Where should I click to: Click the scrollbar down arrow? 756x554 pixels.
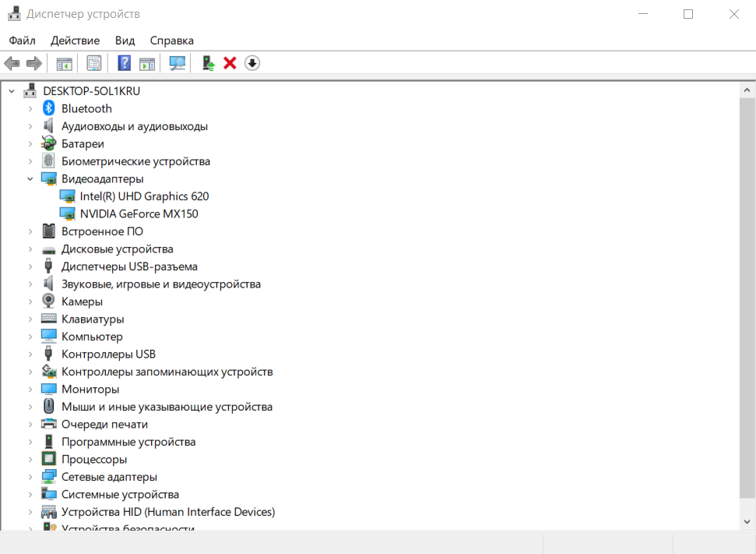coord(747,522)
